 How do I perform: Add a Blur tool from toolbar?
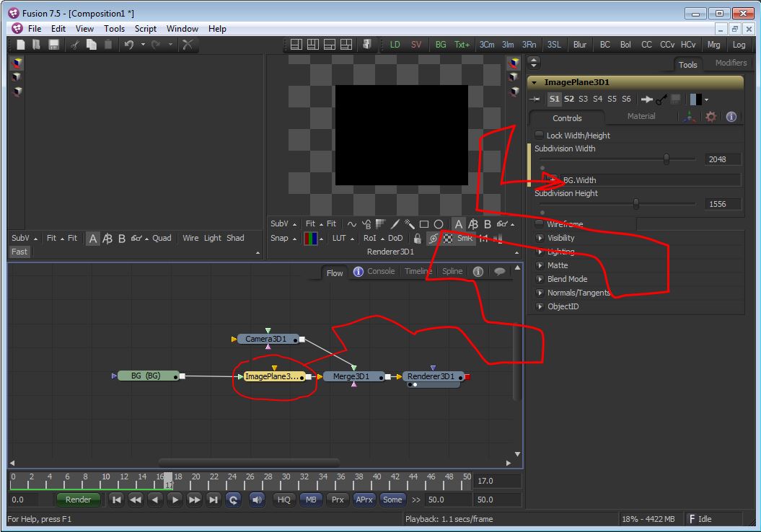[579, 45]
